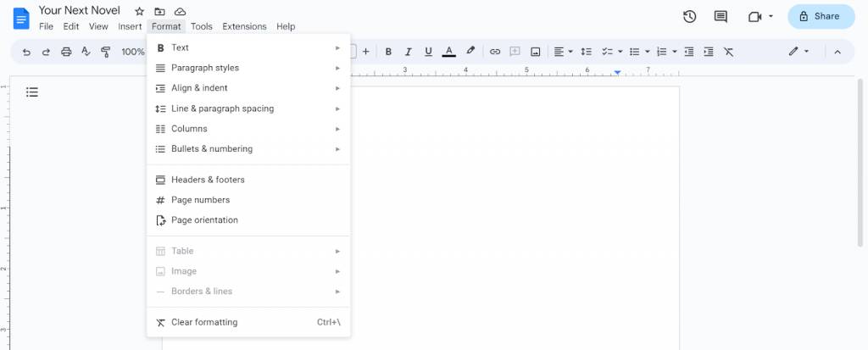Screen dimensions: 868x350
Task: Click the print icon in toolbar
Action: pos(66,52)
